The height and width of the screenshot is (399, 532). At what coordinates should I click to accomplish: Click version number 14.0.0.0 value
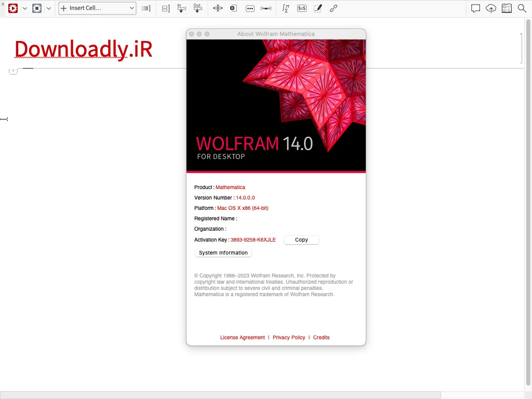point(245,198)
